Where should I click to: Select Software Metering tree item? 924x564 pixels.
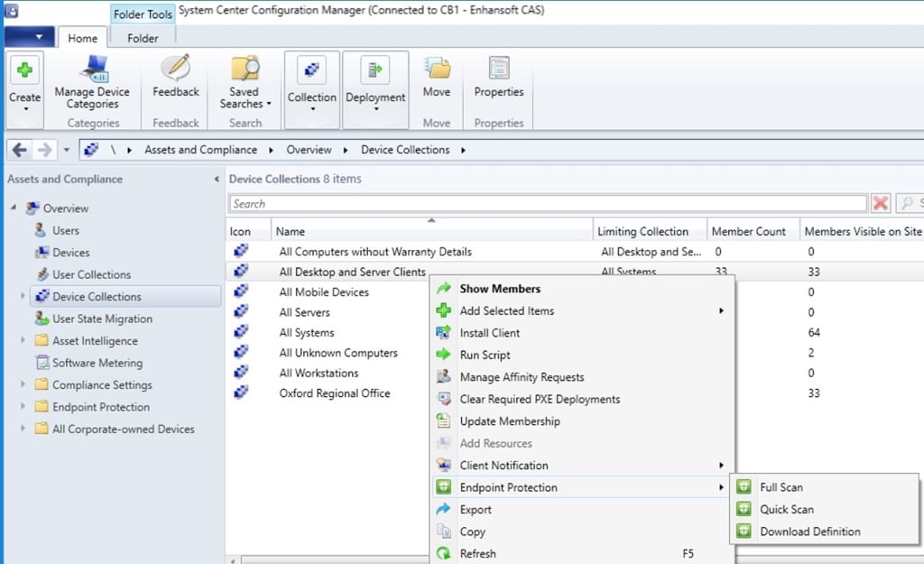click(97, 363)
